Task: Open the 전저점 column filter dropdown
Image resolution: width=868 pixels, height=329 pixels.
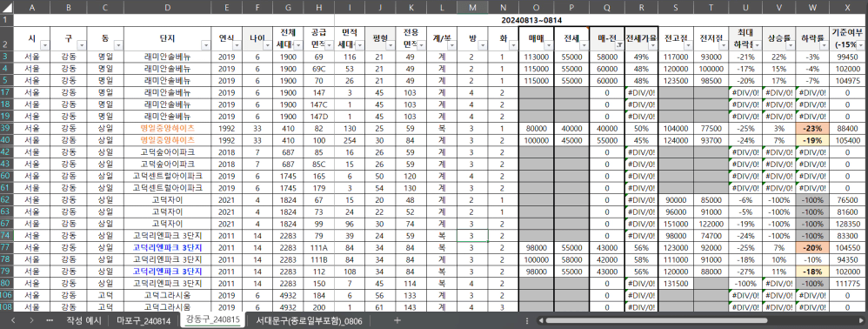Action: coord(723,45)
